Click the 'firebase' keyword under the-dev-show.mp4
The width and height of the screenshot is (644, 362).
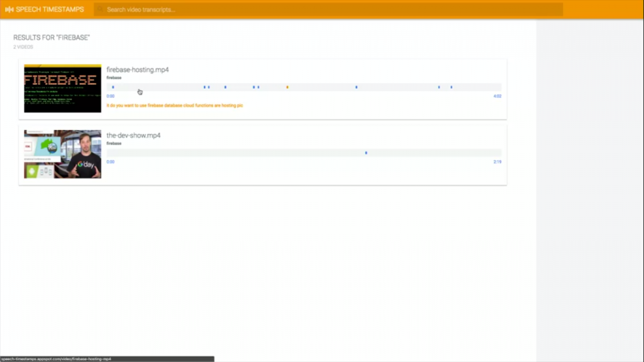(x=114, y=143)
